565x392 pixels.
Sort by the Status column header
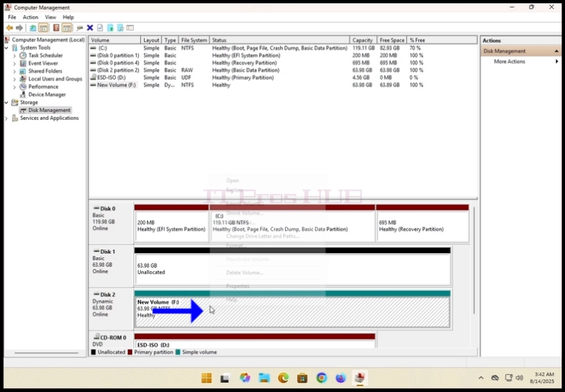[x=280, y=40]
